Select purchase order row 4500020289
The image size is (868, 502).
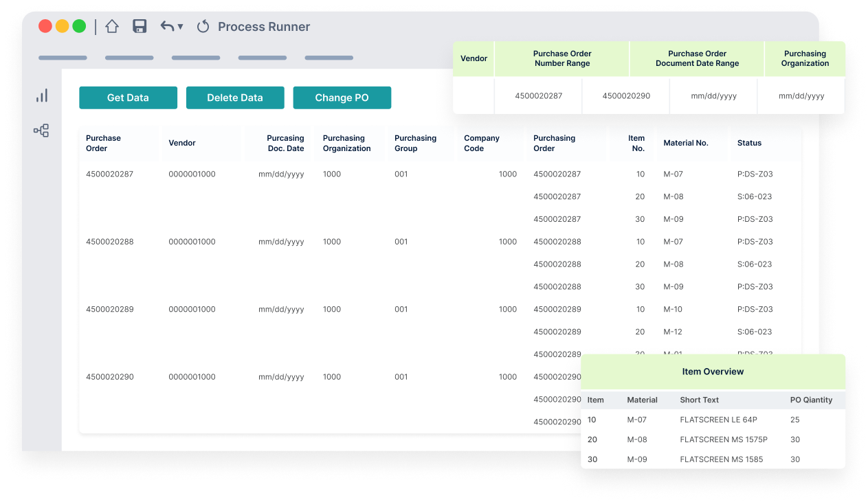tap(109, 309)
